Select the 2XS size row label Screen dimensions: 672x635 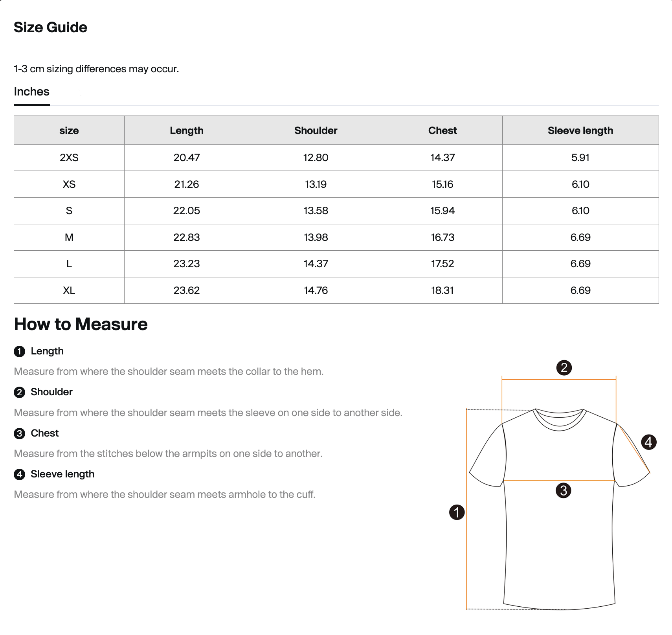69,158
